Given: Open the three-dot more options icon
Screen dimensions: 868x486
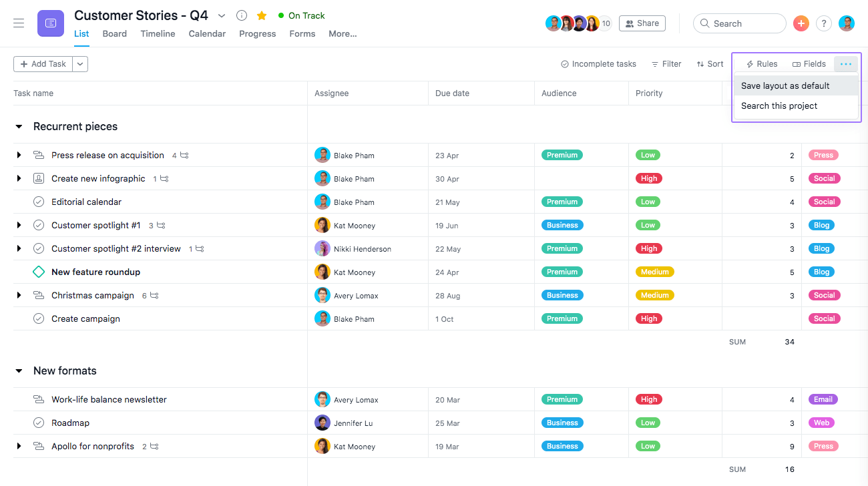Looking at the screenshot, I should 846,64.
